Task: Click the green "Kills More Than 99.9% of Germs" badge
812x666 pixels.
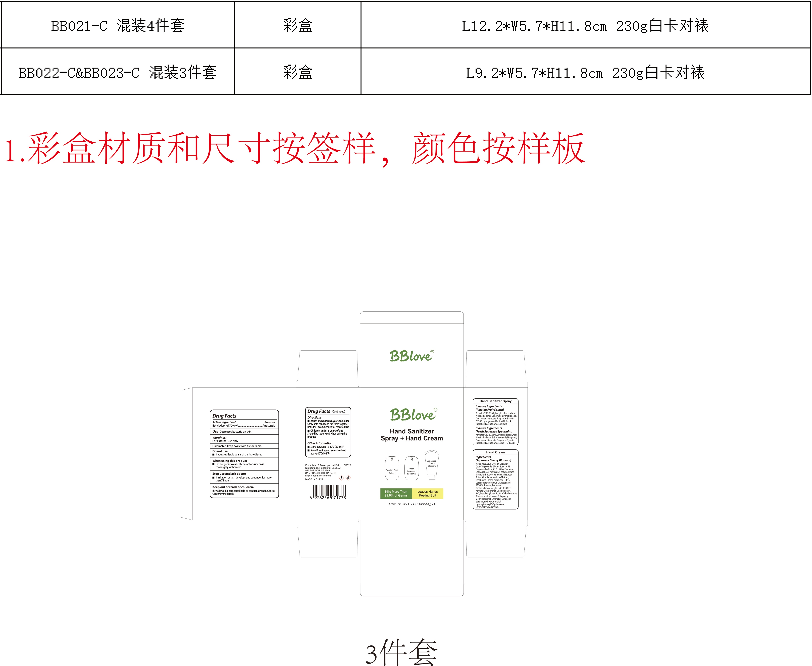Action: tap(396, 493)
